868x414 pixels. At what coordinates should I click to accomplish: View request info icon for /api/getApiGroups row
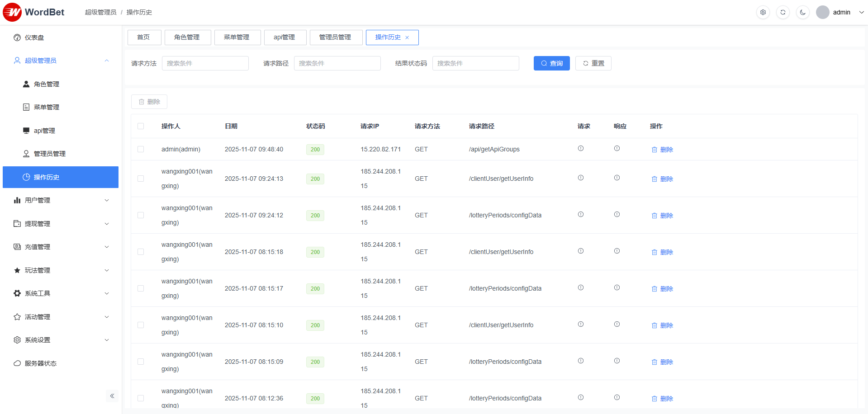coord(580,149)
